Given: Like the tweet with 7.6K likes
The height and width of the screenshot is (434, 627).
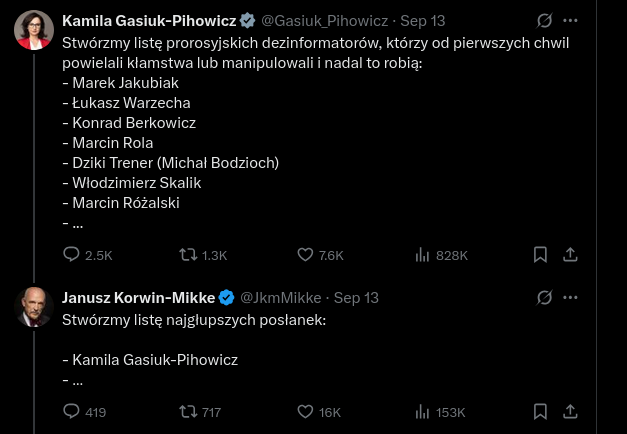Looking at the screenshot, I should coord(307,255).
